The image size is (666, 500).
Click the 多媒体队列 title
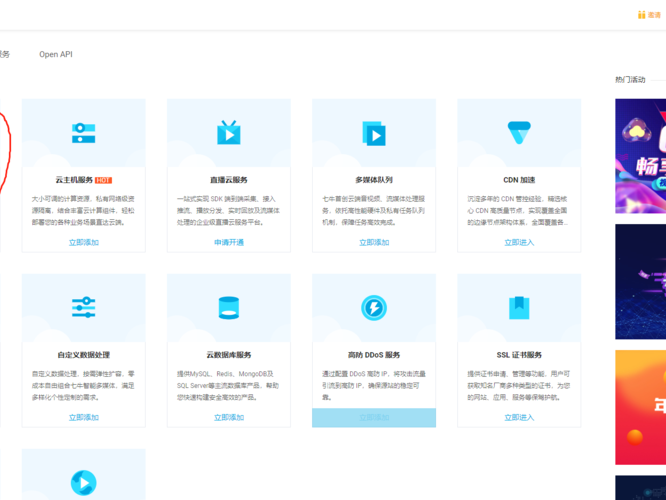374,180
